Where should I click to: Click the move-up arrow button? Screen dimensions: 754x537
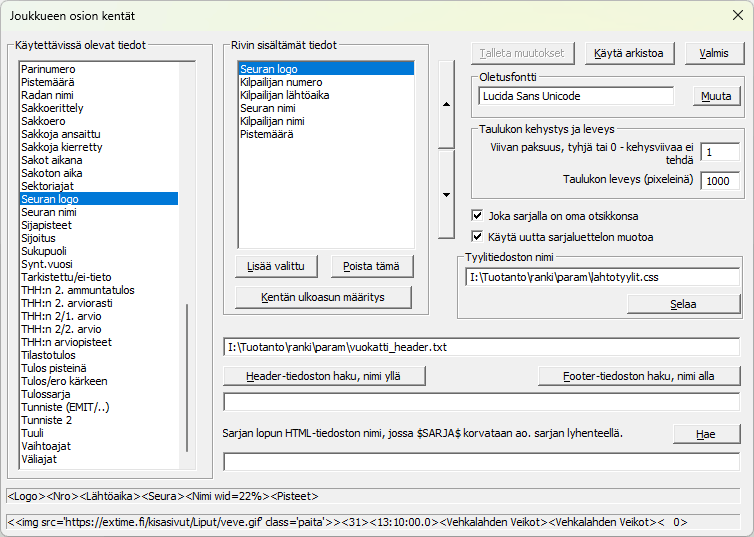tap(446, 104)
